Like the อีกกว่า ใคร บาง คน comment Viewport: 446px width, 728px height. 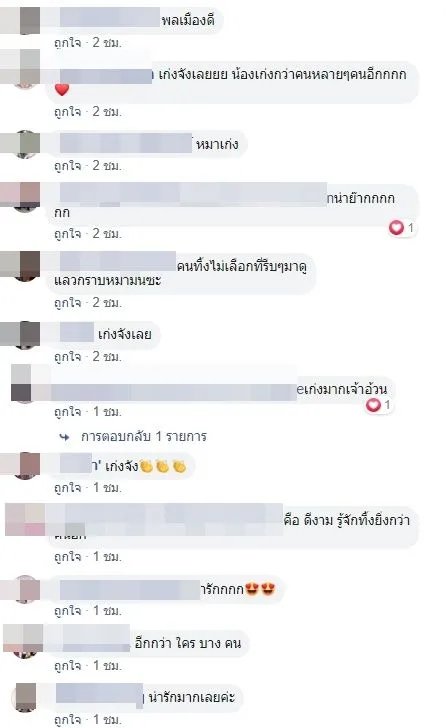68,666
